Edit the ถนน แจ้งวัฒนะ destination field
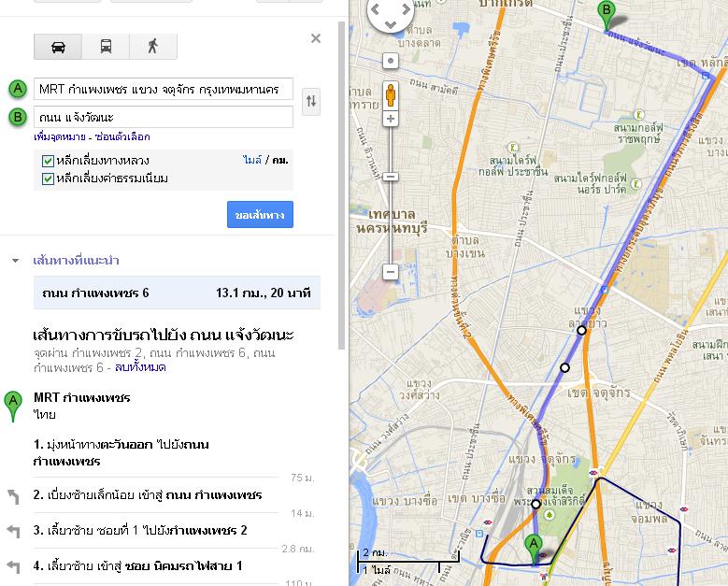This screenshot has width=728, height=586. (x=164, y=117)
